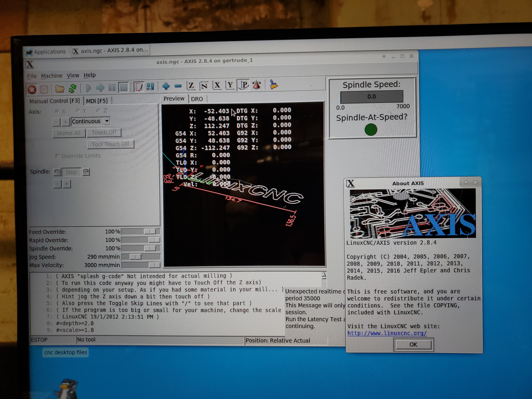Adjust the Jog Speed slider

(141, 257)
